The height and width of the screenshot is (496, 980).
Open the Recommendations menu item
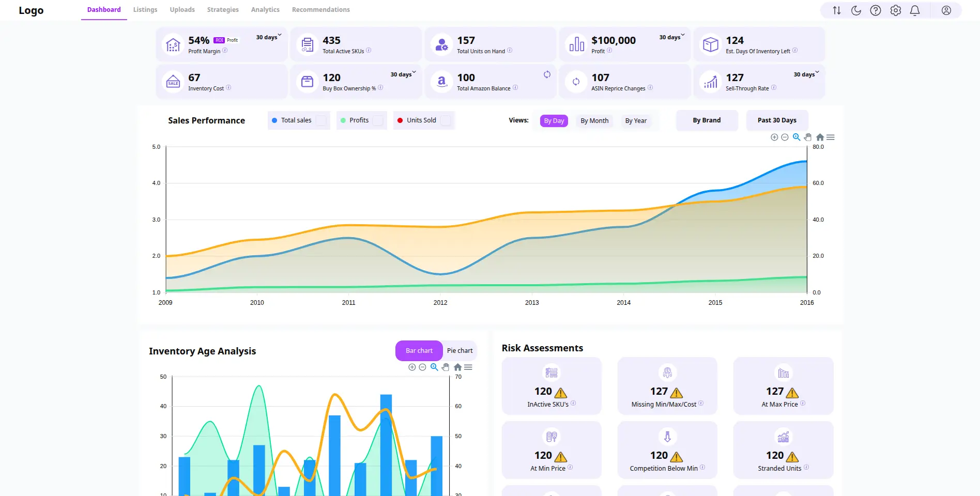(320, 9)
